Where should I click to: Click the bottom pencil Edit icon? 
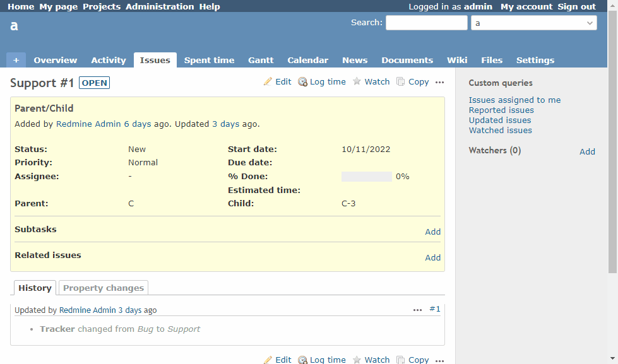tap(268, 360)
